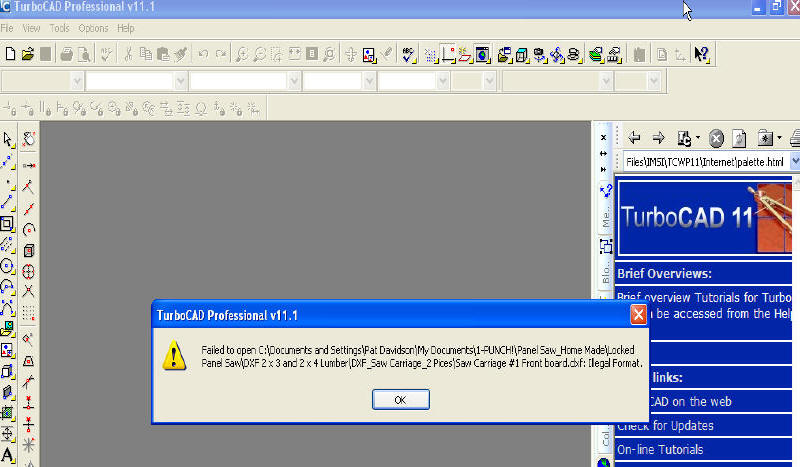Click the Zoom In magnifier icon
This screenshot has width=800, height=467.
(242, 54)
